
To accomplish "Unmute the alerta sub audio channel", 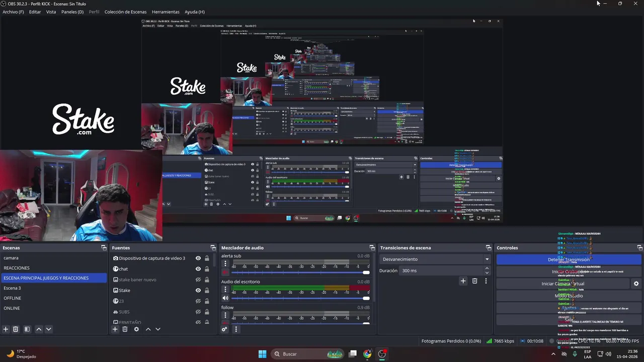I will (x=225, y=272).
